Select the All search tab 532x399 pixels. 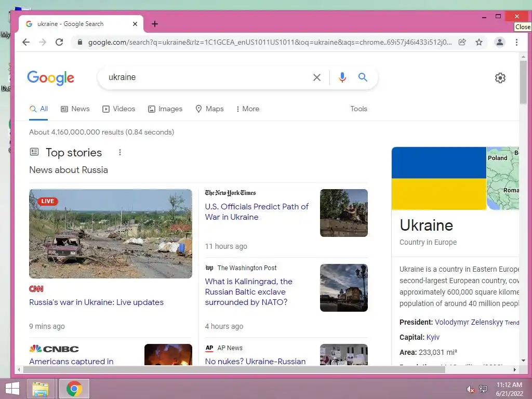38,109
